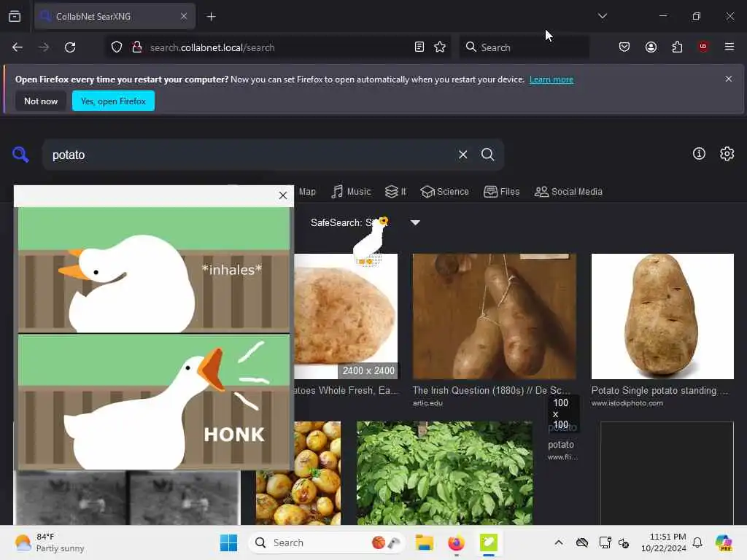Screen dimensions: 747x560
Task: Toggle reader view icon
Action: pyautogui.click(x=419, y=47)
